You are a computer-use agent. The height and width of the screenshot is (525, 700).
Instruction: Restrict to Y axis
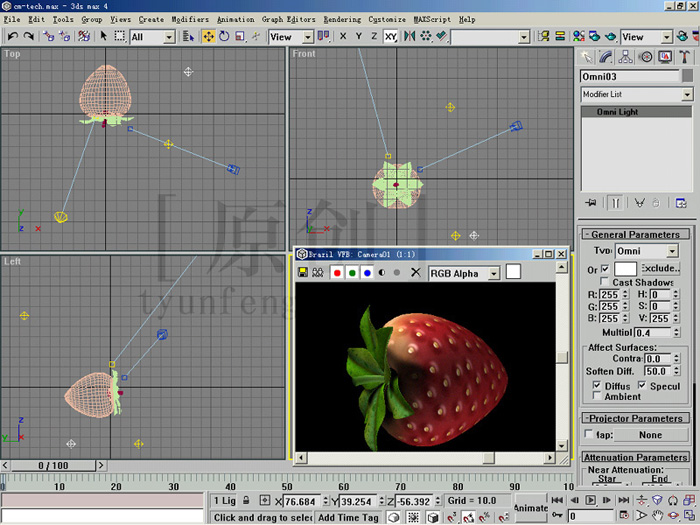coord(358,36)
